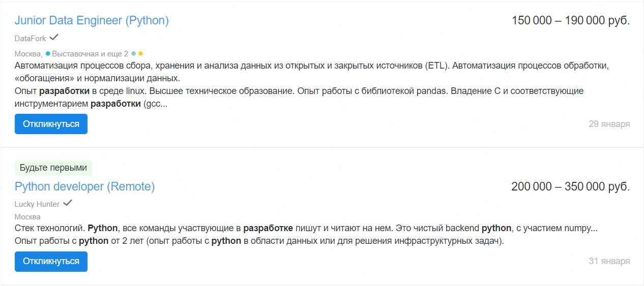Click the teal metro line dot
The height and width of the screenshot is (286, 644).
(x=134, y=53)
